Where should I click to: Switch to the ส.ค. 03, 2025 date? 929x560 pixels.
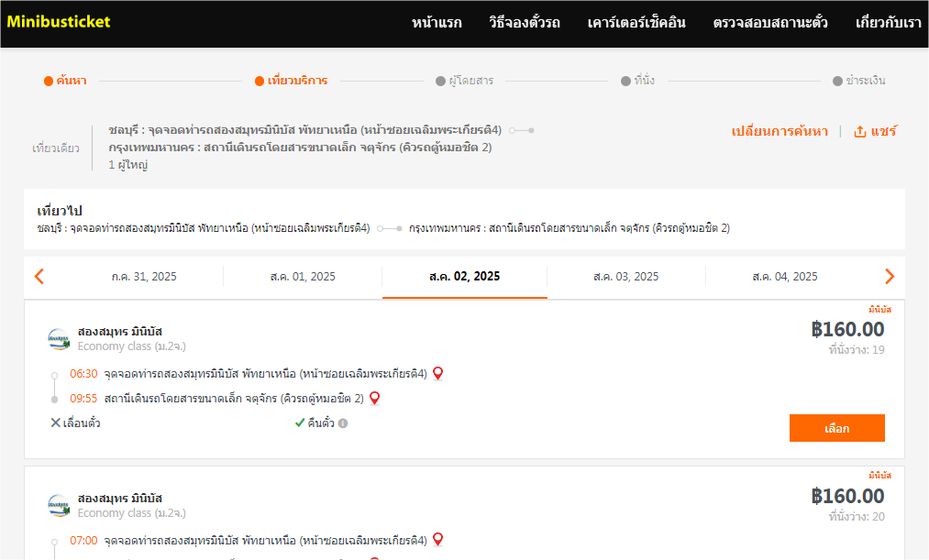(x=625, y=277)
